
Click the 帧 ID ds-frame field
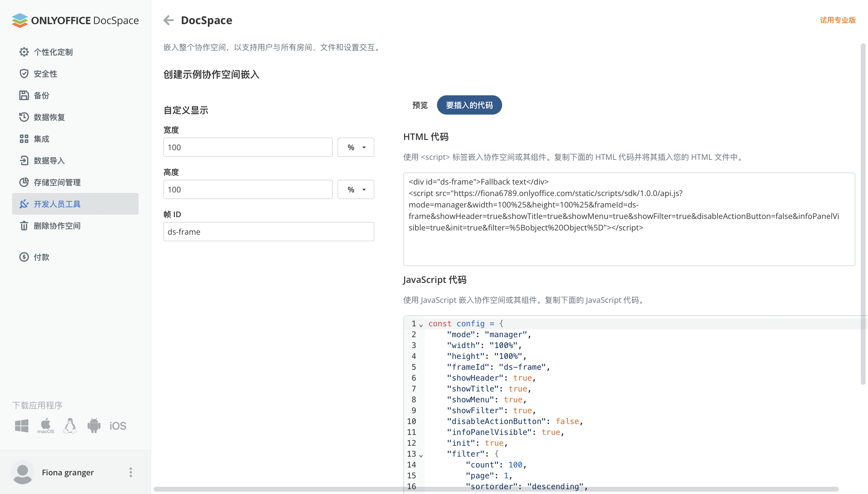269,232
